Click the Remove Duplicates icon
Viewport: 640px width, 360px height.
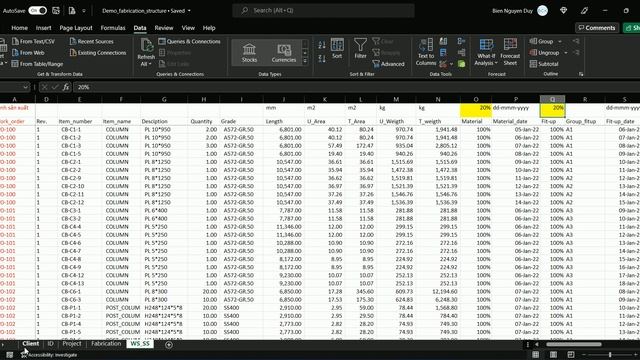443,53
